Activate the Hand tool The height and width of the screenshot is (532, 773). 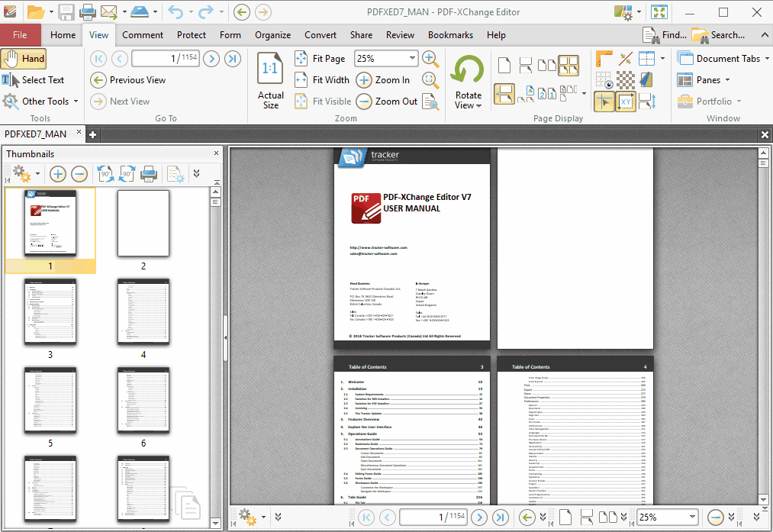click(x=24, y=59)
